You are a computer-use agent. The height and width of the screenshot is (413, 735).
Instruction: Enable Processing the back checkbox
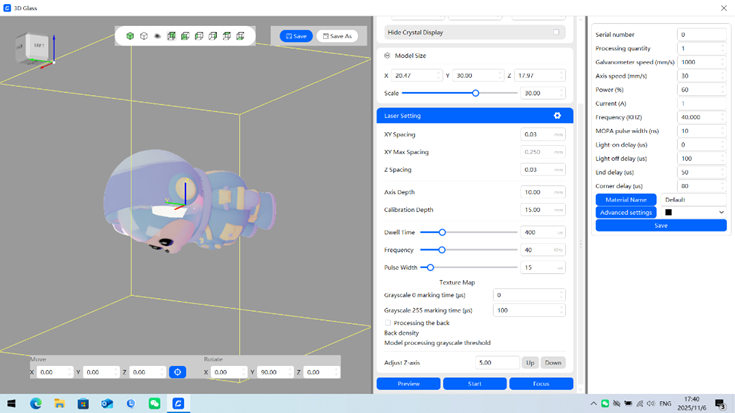pyautogui.click(x=389, y=323)
